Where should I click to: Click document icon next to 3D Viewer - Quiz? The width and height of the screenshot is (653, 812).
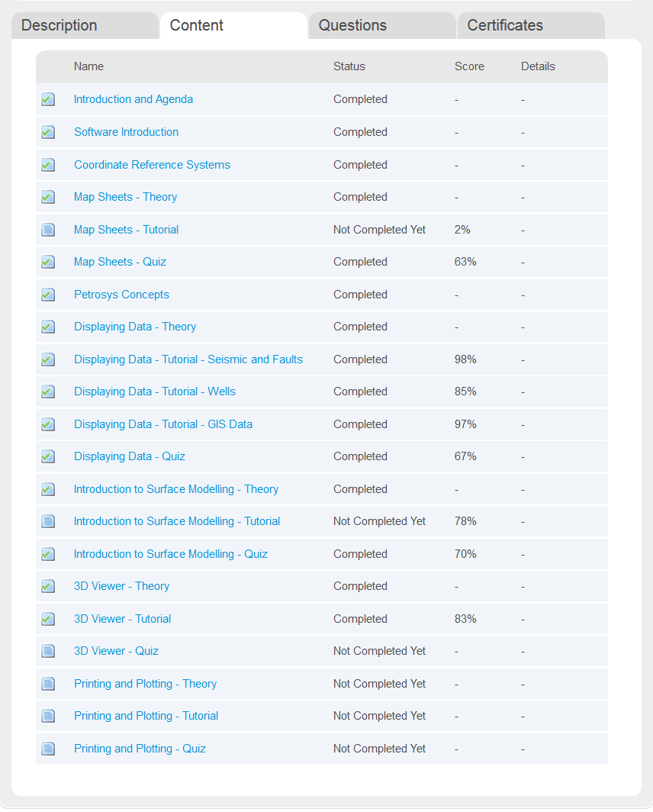point(48,651)
